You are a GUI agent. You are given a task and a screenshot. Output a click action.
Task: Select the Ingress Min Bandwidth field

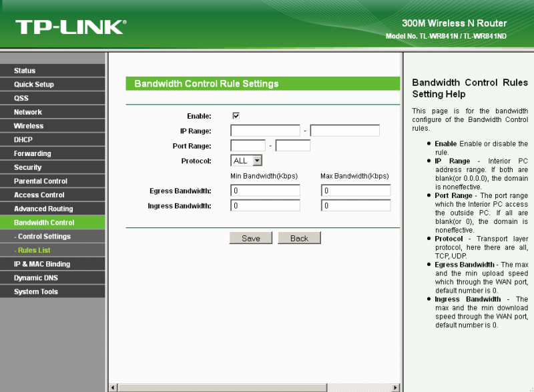pyautogui.click(x=265, y=205)
